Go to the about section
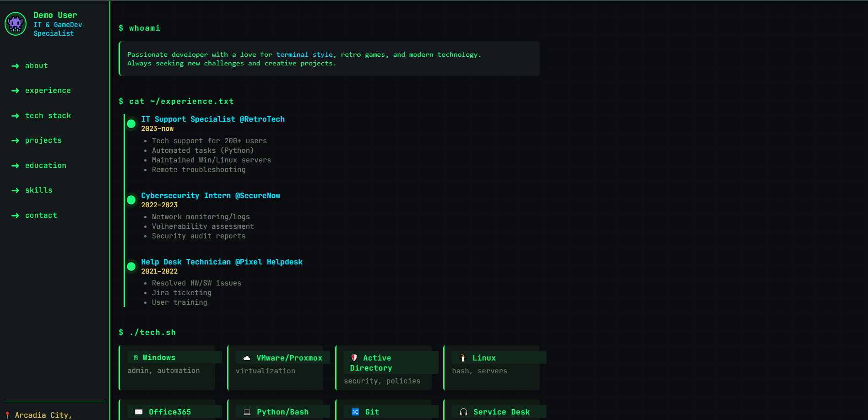 pos(36,66)
